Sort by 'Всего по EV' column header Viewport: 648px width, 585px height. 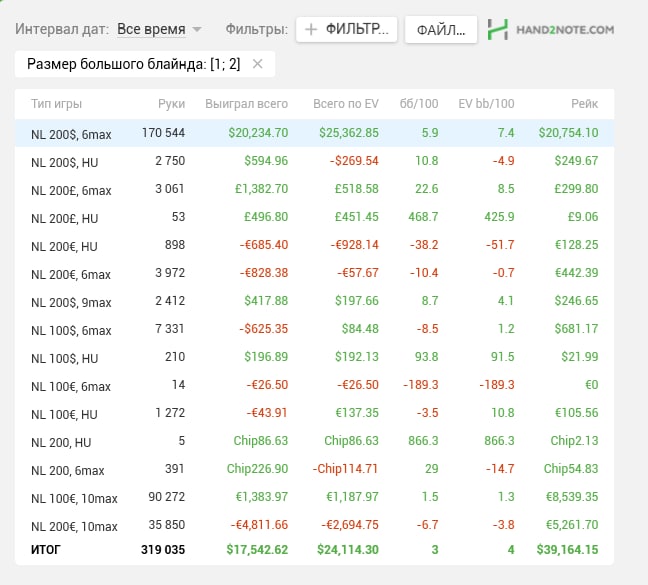point(345,104)
